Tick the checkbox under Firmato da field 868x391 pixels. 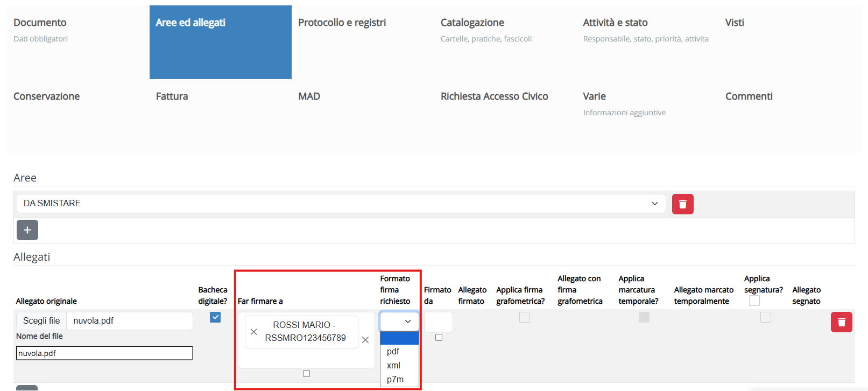439,337
